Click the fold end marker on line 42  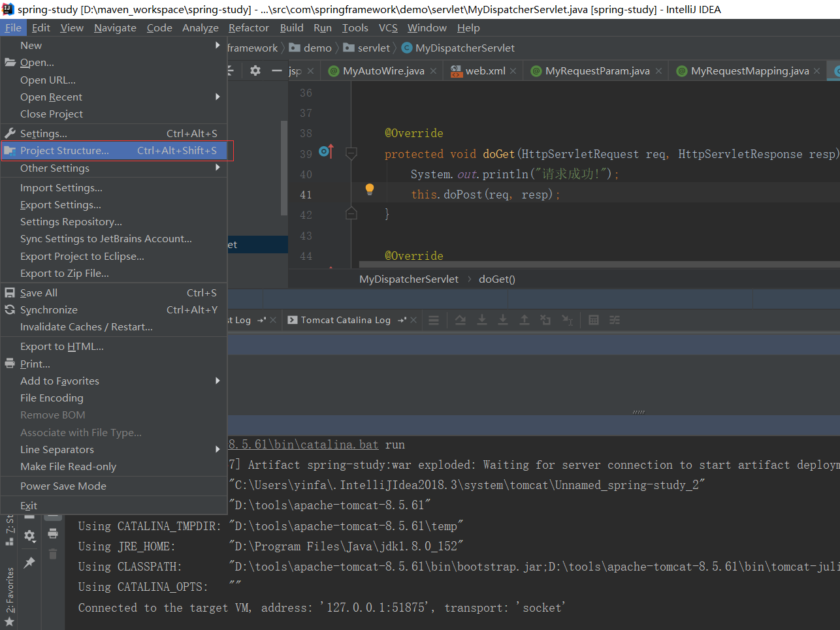(351, 213)
